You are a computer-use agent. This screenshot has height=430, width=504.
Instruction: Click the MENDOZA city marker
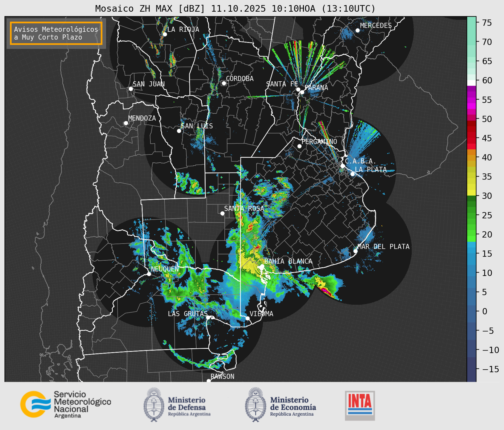tap(126, 123)
